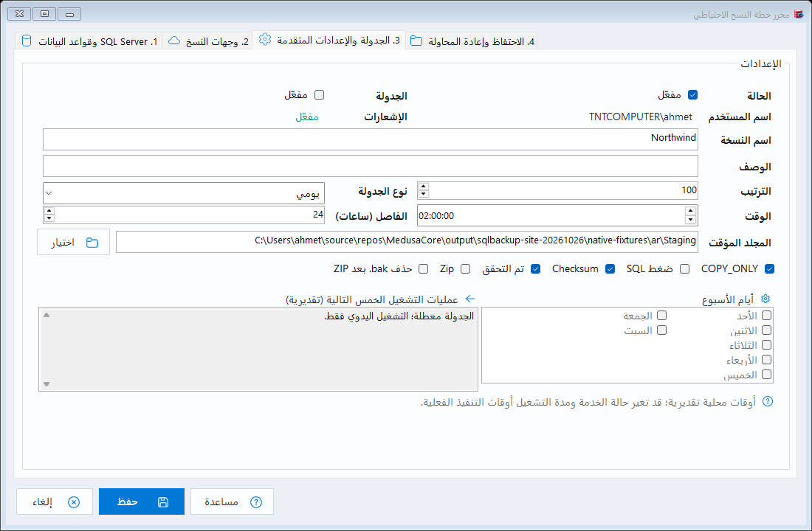Click the green مفعّل notifications link
This screenshot has width=812, height=531.
[x=307, y=117]
